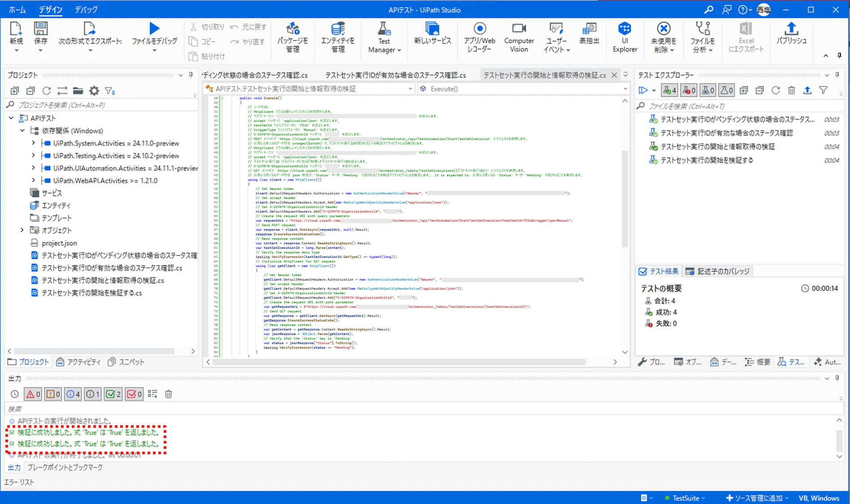This screenshot has height=504, width=850.
Task: Collapse the 依存関係 (Windows) node
Action: 22,131
